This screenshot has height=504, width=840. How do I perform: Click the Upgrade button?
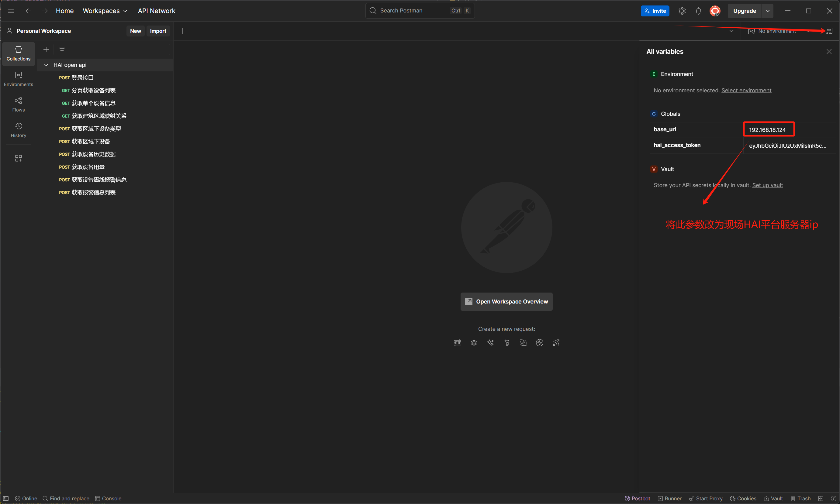[745, 11]
